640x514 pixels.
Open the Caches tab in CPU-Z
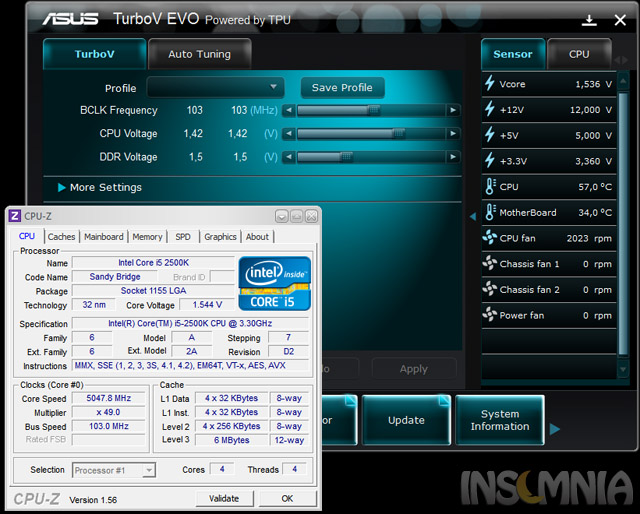tap(61, 237)
